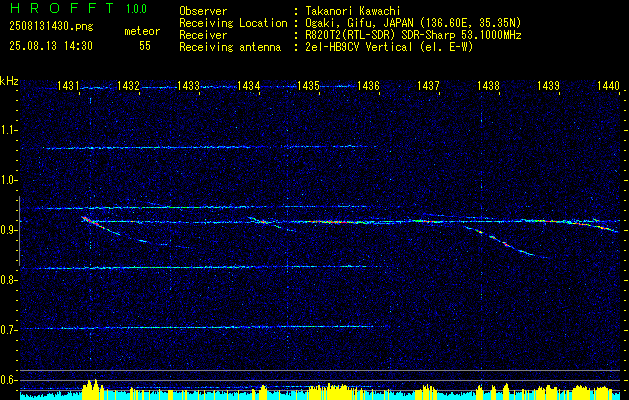Click the 1.1 kHz frequency label
This screenshot has width=629, height=400.
point(7,130)
